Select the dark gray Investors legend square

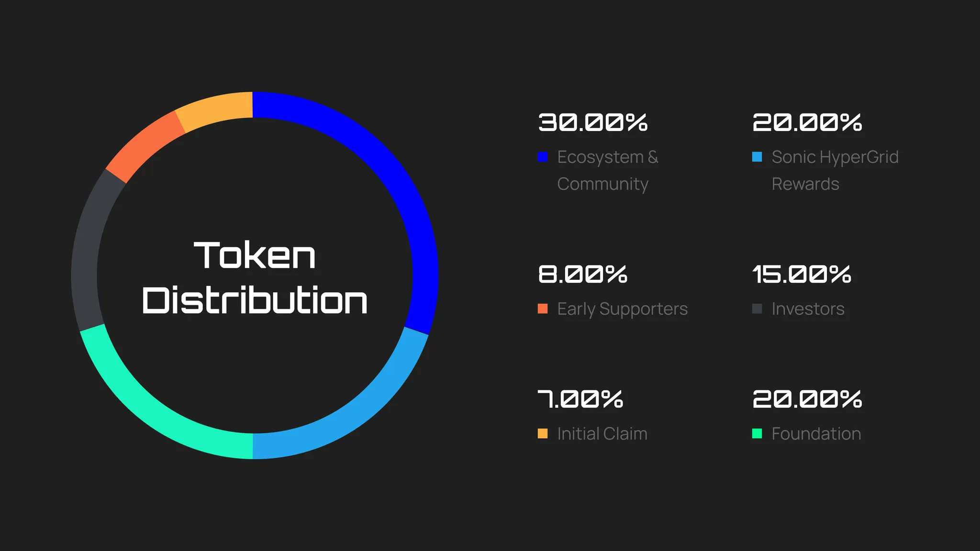click(x=757, y=309)
